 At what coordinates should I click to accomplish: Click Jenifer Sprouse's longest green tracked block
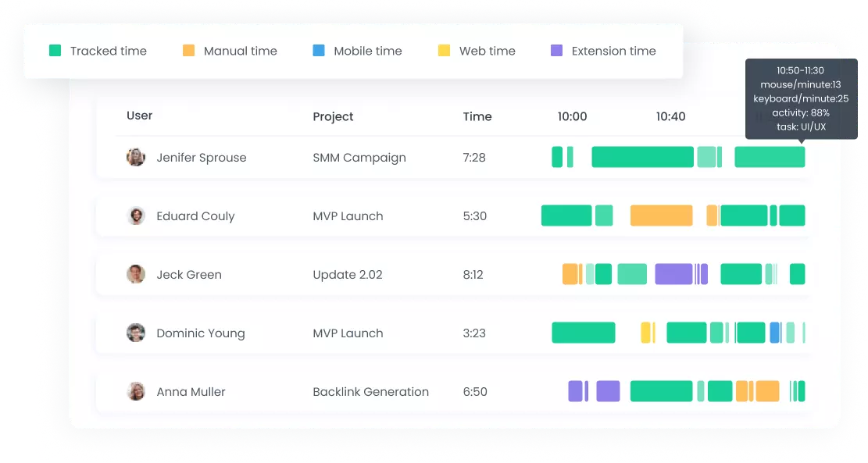click(x=642, y=157)
